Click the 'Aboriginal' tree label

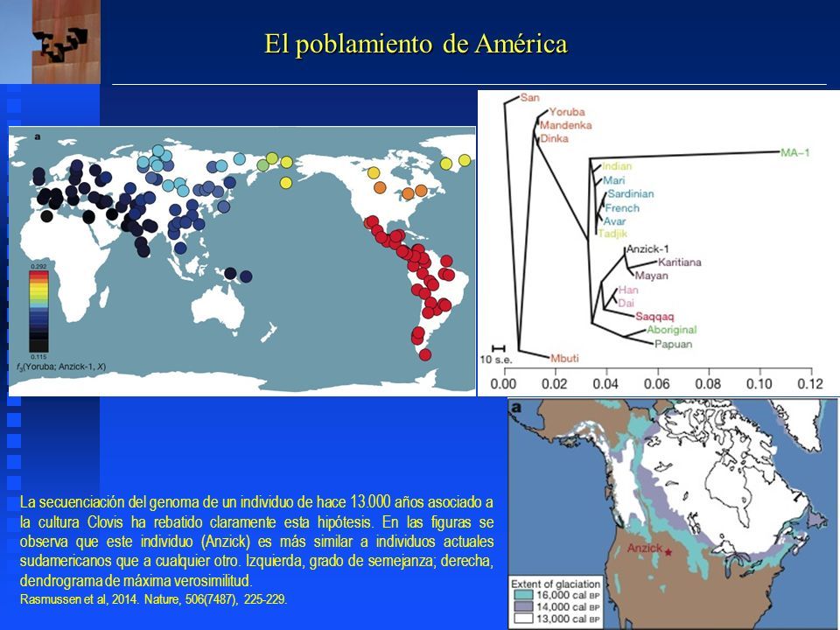coord(672,330)
